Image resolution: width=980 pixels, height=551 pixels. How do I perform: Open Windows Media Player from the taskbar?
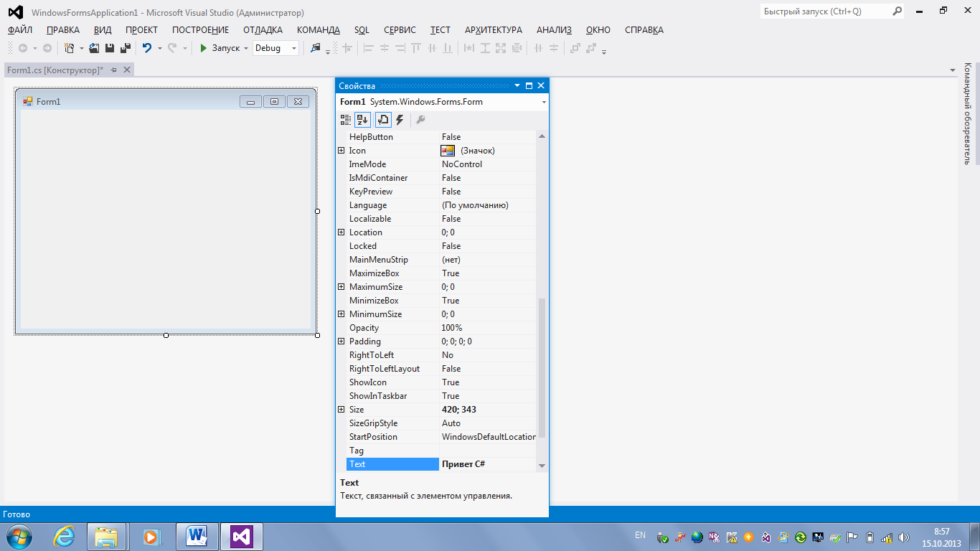pos(151,537)
